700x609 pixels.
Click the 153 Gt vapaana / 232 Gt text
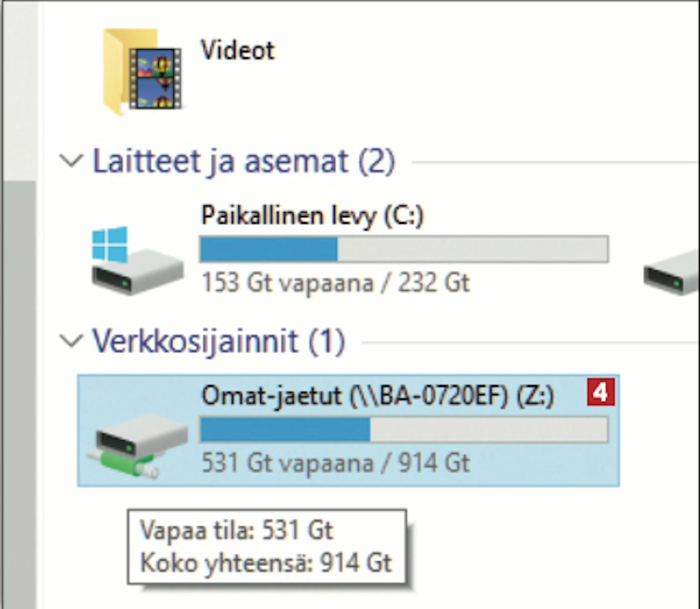tap(336, 283)
